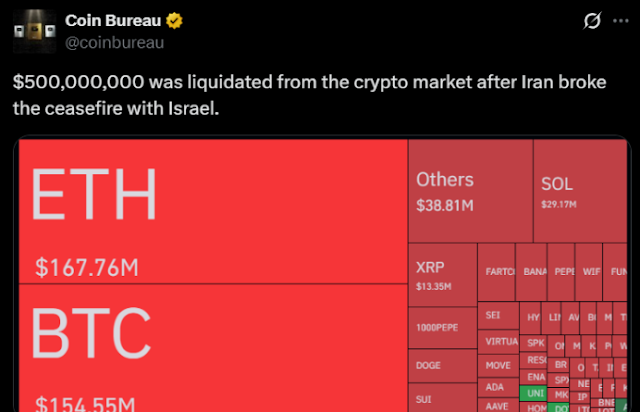Open the Grok slashed-circle icon
The image size is (640, 412).
592,20
